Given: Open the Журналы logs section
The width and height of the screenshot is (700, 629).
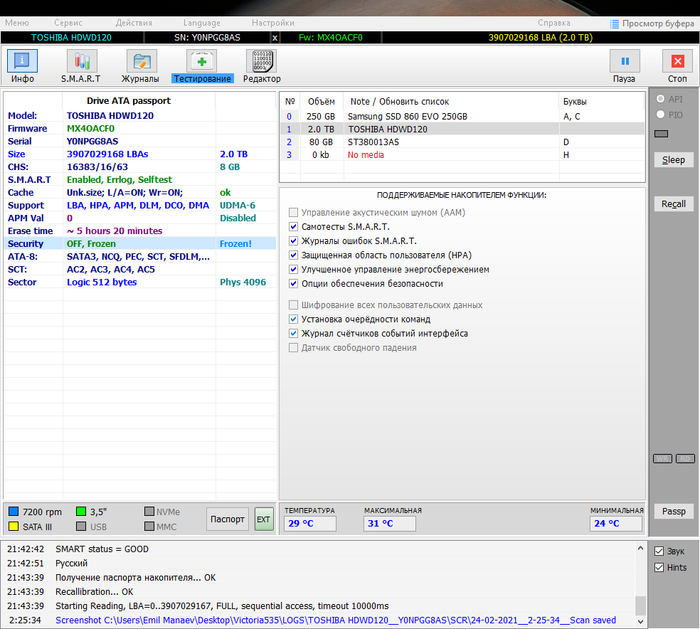Looking at the screenshot, I should coord(140,66).
